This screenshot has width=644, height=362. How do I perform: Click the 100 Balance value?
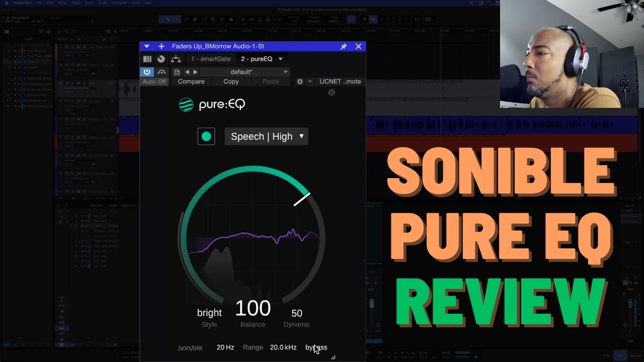point(253,308)
